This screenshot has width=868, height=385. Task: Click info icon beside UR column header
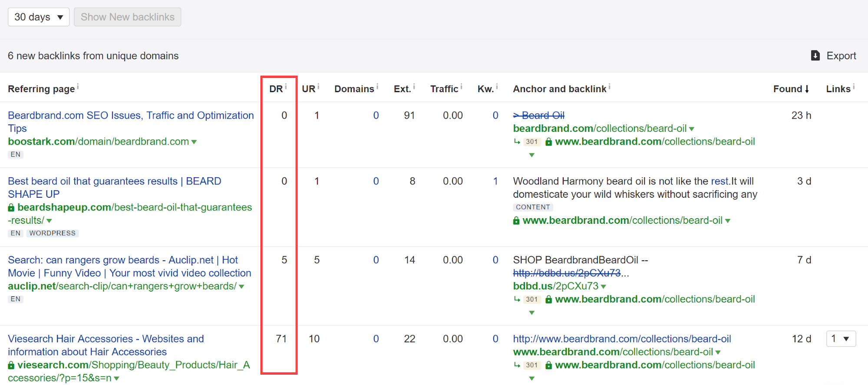click(318, 86)
